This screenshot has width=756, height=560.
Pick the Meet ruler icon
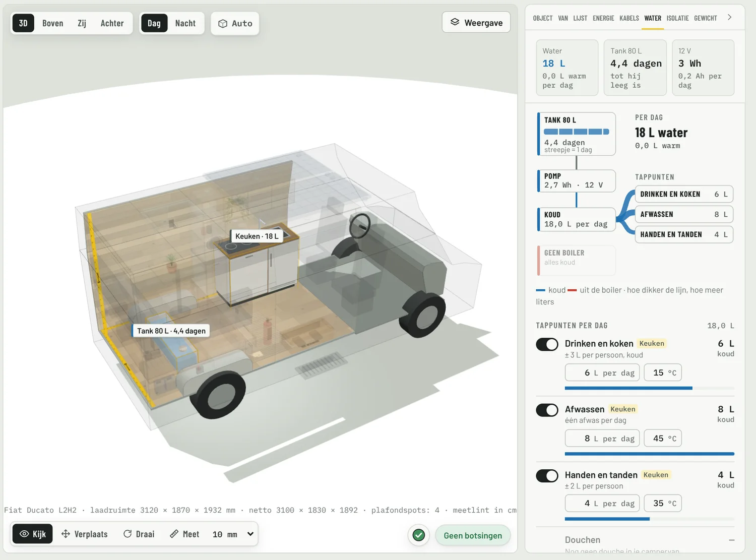174,534
